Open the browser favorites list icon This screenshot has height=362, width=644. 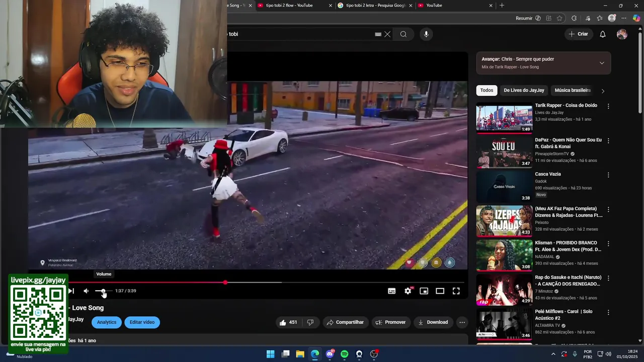[x=600, y=18]
